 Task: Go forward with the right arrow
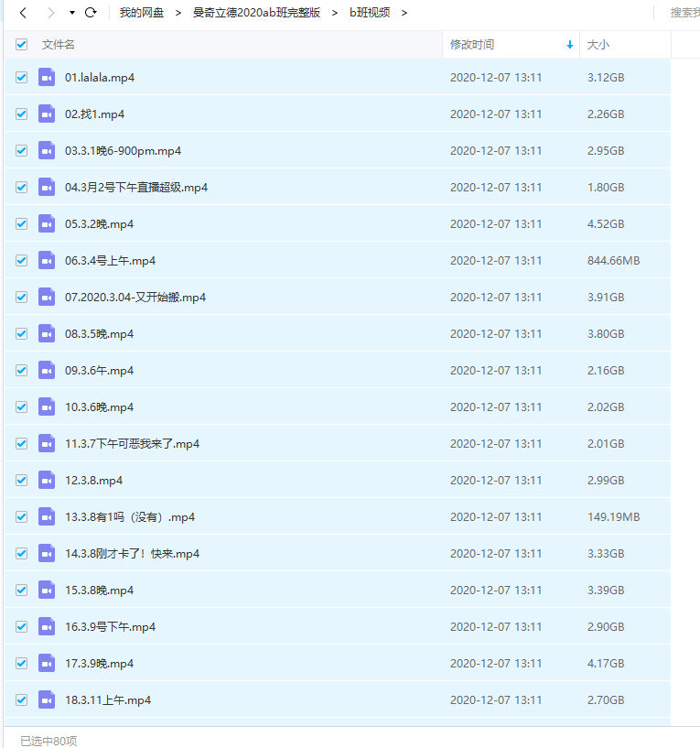pyautogui.click(x=50, y=13)
